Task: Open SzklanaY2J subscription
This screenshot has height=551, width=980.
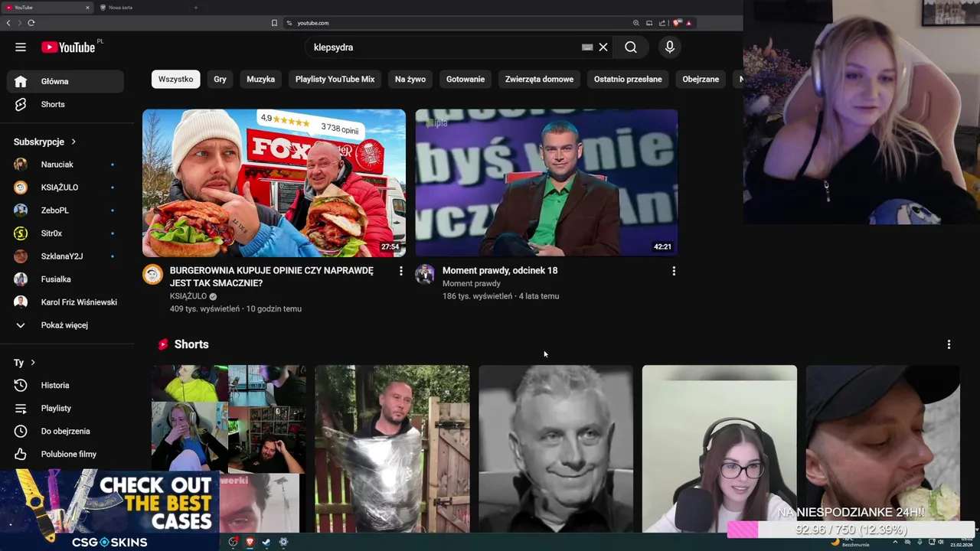Action: click(65, 256)
